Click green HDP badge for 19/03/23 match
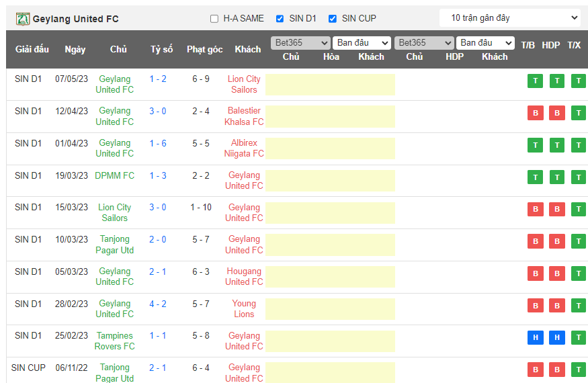 (556, 177)
